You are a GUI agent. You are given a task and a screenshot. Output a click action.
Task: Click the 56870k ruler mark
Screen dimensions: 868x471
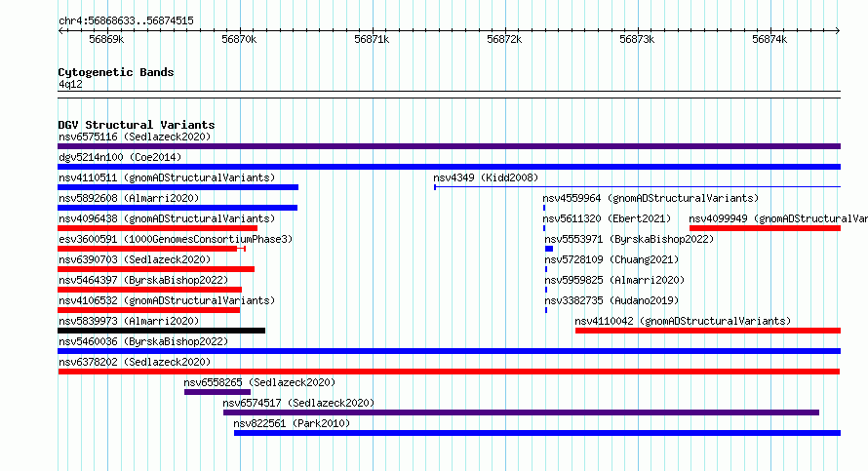239,39
